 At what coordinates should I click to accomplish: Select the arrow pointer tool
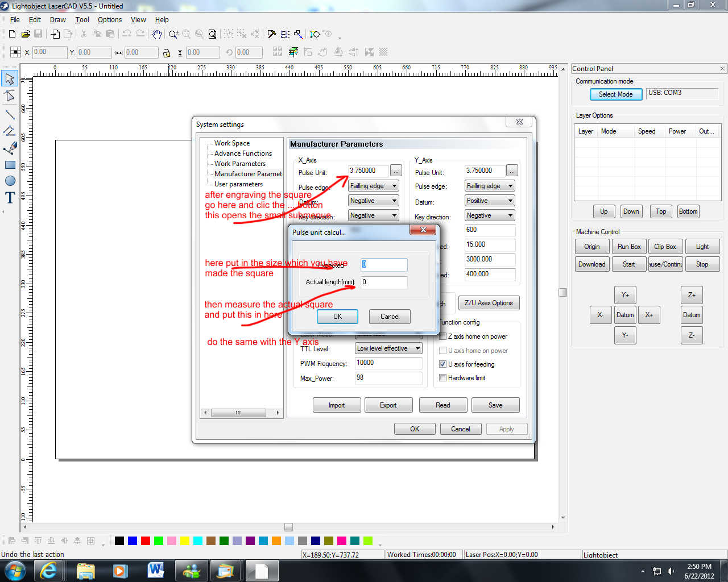tap(10, 78)
